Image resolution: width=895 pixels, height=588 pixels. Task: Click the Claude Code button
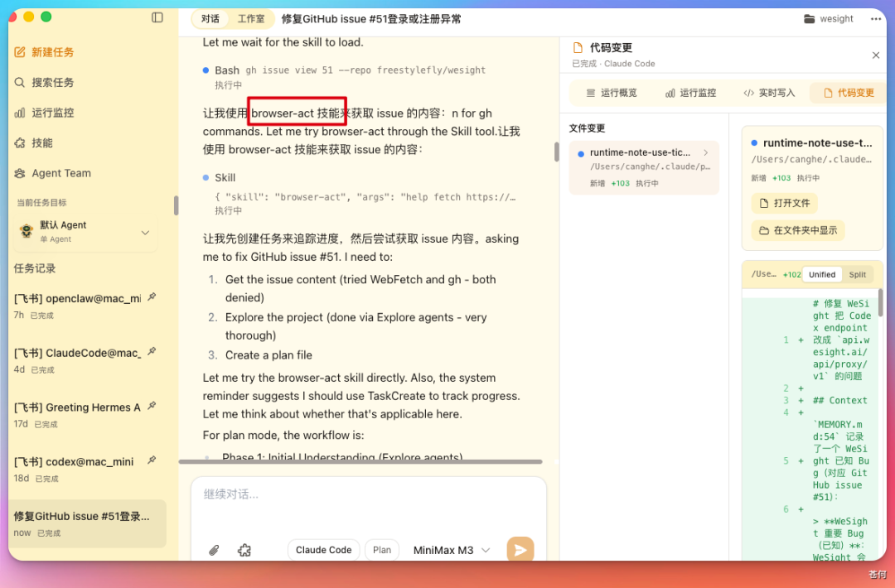click(x=324, y=550)
